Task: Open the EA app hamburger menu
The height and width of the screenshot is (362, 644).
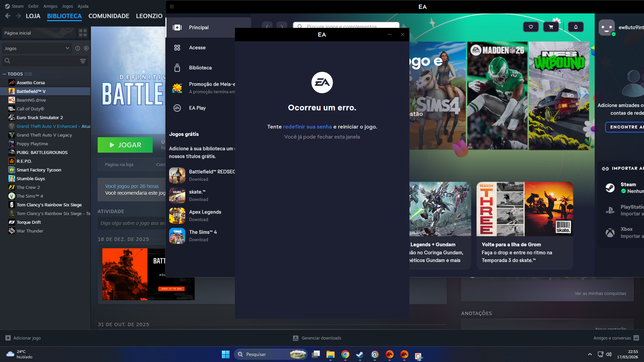Action: (172, 6)
